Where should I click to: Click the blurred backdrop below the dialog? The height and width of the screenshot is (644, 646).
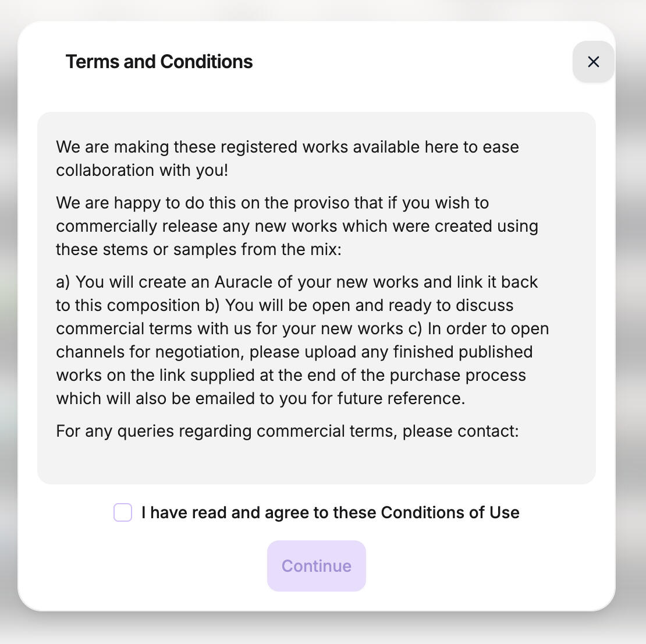click(x=317, y=629)
